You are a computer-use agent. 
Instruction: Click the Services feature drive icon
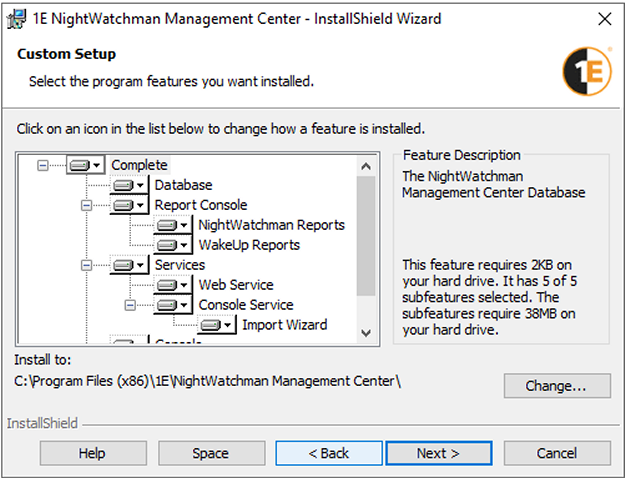(128, 265)
